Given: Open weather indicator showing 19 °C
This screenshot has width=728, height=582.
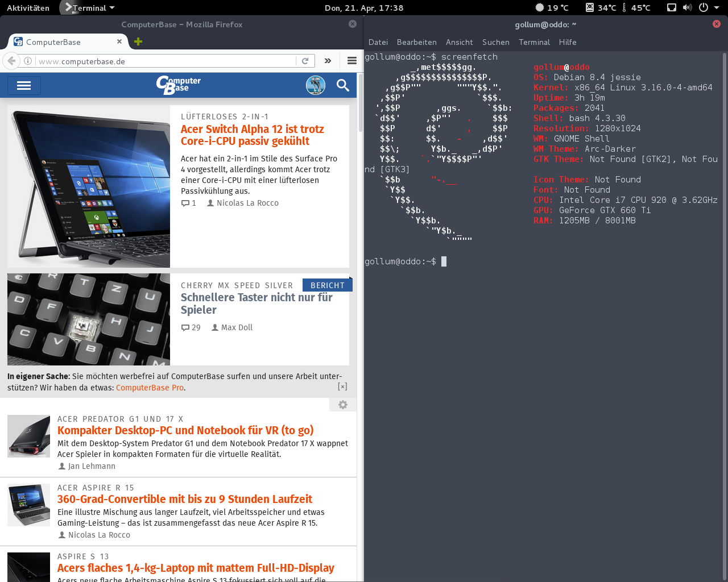Looking at the screenshot, I should pyautogui.click(x=552, y=7).
